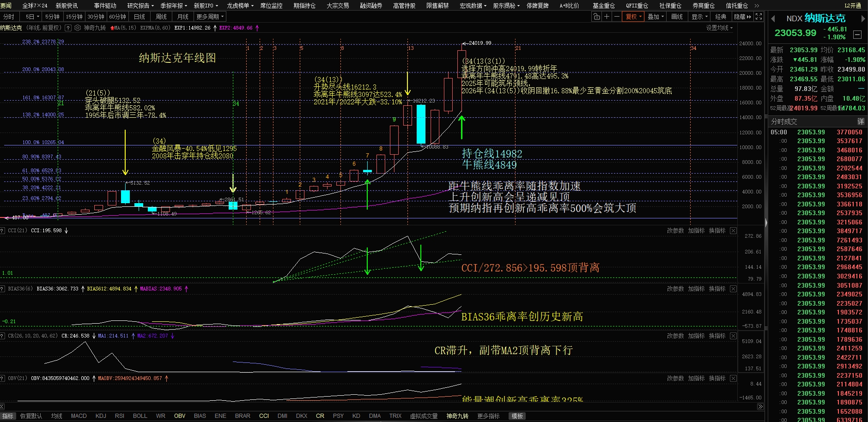Click 隐藏 to hide side panel
The width and height of the screenshot is (868, 422).
742,17
